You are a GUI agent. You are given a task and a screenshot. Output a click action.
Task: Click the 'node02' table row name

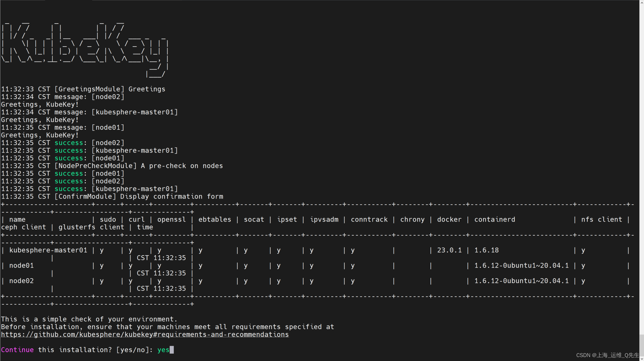pyautogui.click(x=21, y=281)
